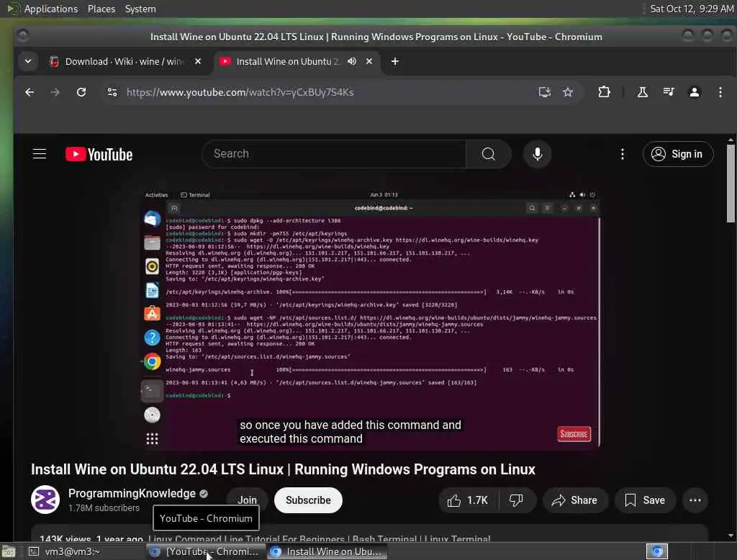737x560 pixels.
Task: Search with your voice microphone
Action: pos(537,154)
